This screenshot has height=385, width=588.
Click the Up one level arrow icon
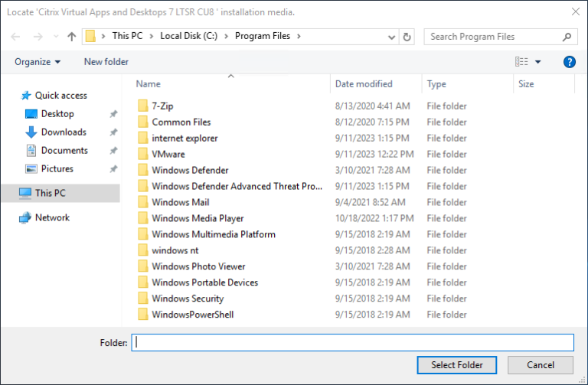point(72,37)
